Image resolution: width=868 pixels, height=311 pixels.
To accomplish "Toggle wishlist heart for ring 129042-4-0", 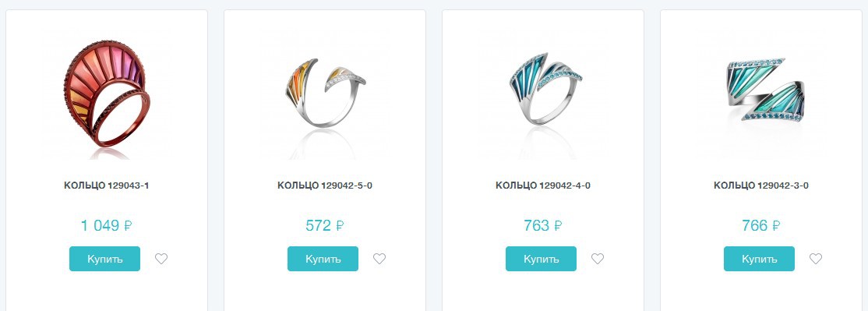I will (598, 259).
